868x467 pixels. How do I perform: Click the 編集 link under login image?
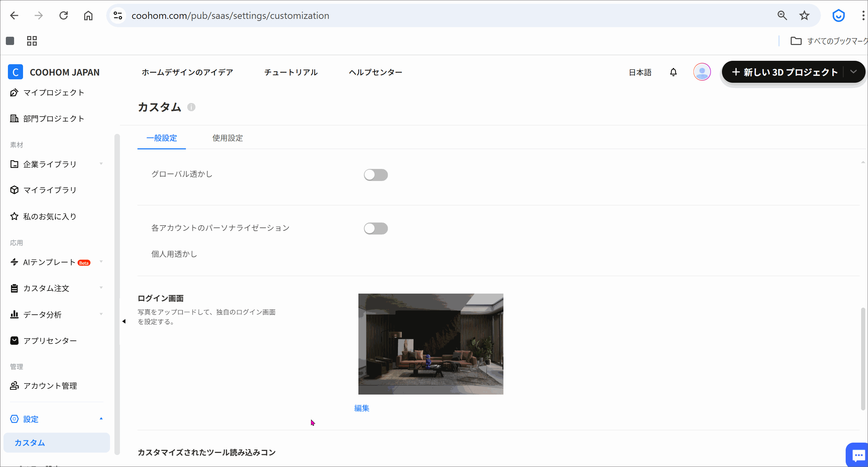(362, 408)
